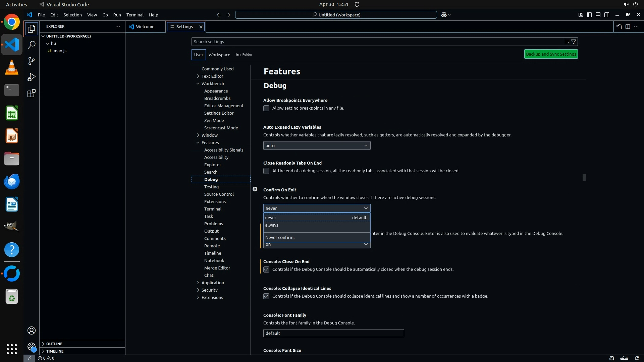
Task: Click Backup and Sync Settings button
Action: (551, 54)
